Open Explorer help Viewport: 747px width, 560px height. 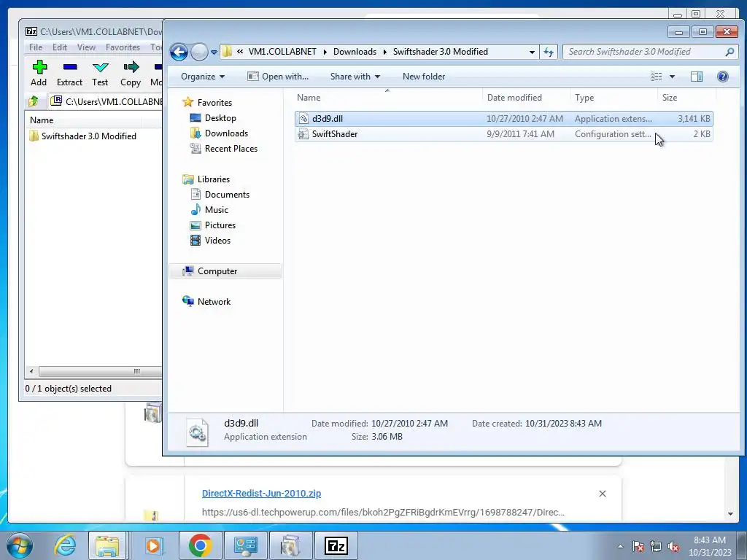[722, 76]
